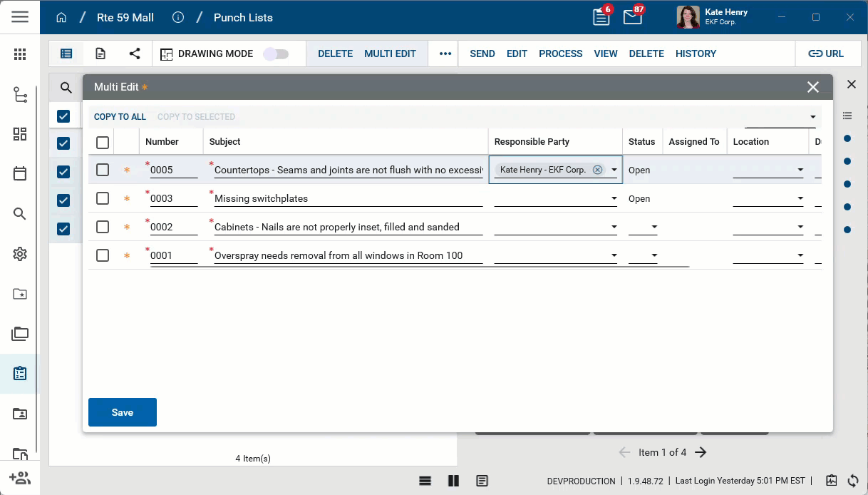Image resolution: width=868 pixels, height=495 pixels.
Task: Click the HISTORY menu item
Action: point(696,53)
